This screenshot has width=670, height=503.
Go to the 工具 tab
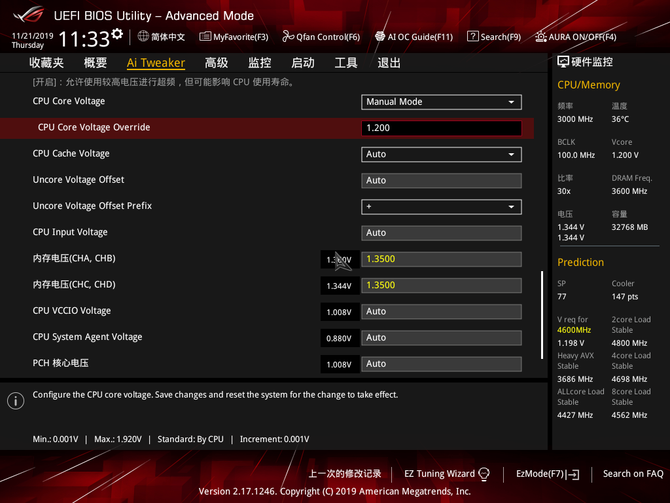click(x=346, y=63)
